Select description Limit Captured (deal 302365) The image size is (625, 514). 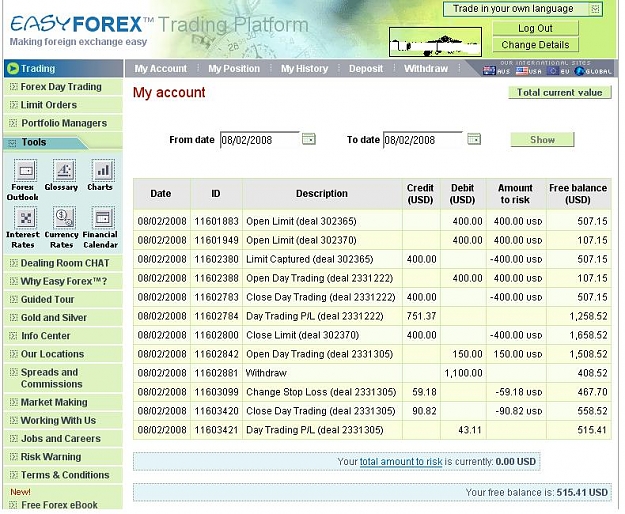(x=309, y=259)
